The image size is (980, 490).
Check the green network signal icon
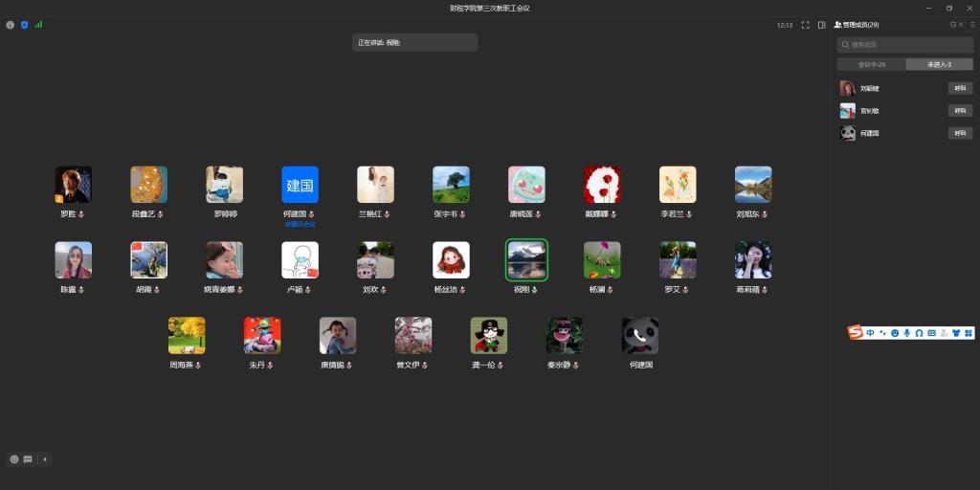38,25
